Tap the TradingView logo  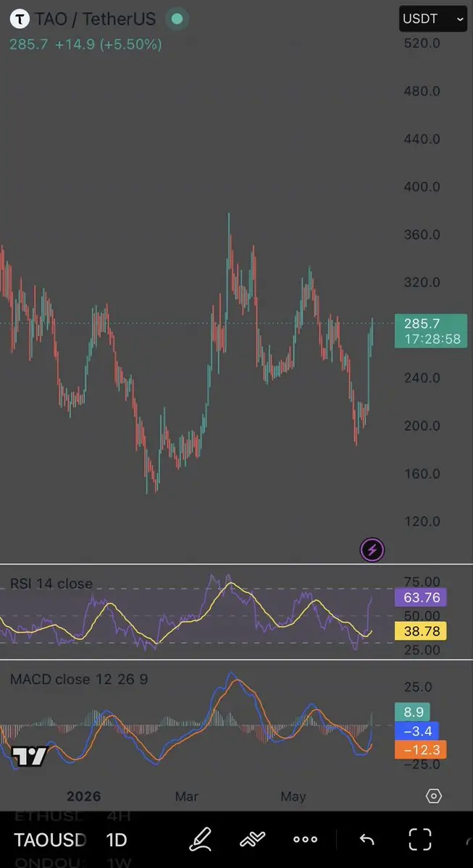pos(30,757)
